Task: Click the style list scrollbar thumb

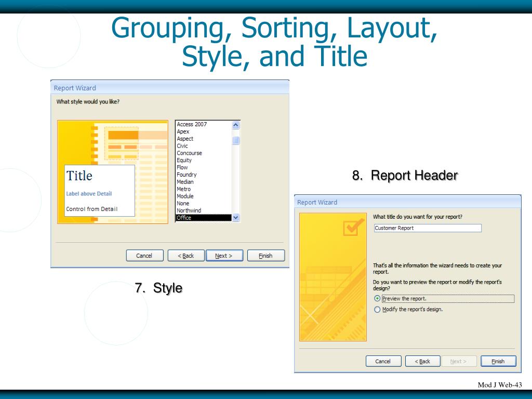Action: coord(236,140)
